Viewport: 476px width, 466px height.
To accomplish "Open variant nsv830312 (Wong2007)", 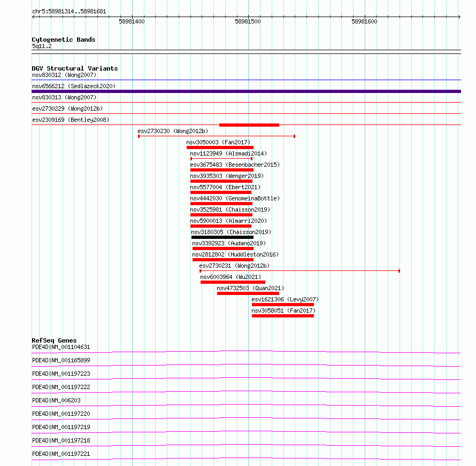I will tap(64, 75).
